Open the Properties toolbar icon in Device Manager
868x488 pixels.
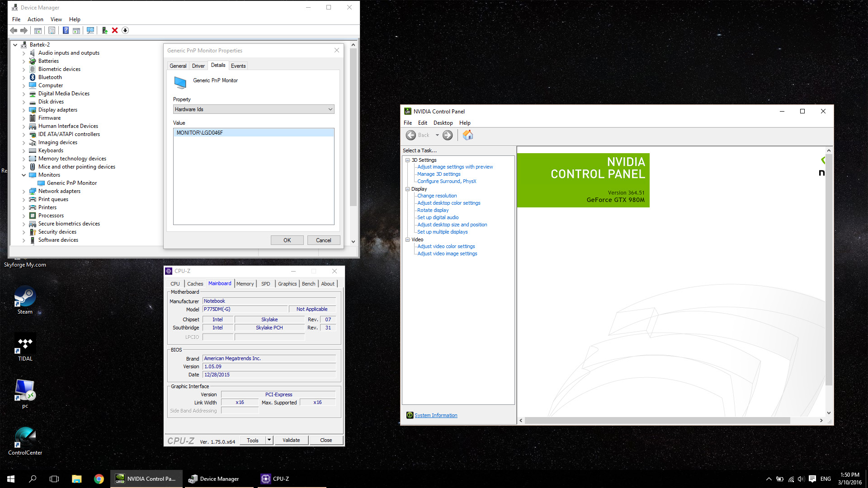pyautogui.click(x=52, y=30)
